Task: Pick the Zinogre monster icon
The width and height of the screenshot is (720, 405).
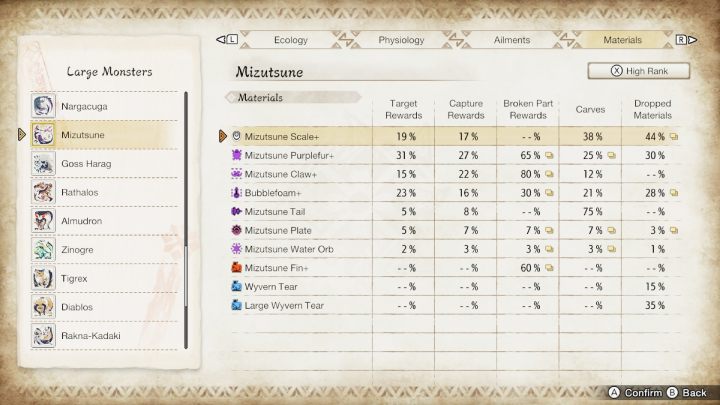Action: (43, 249)
